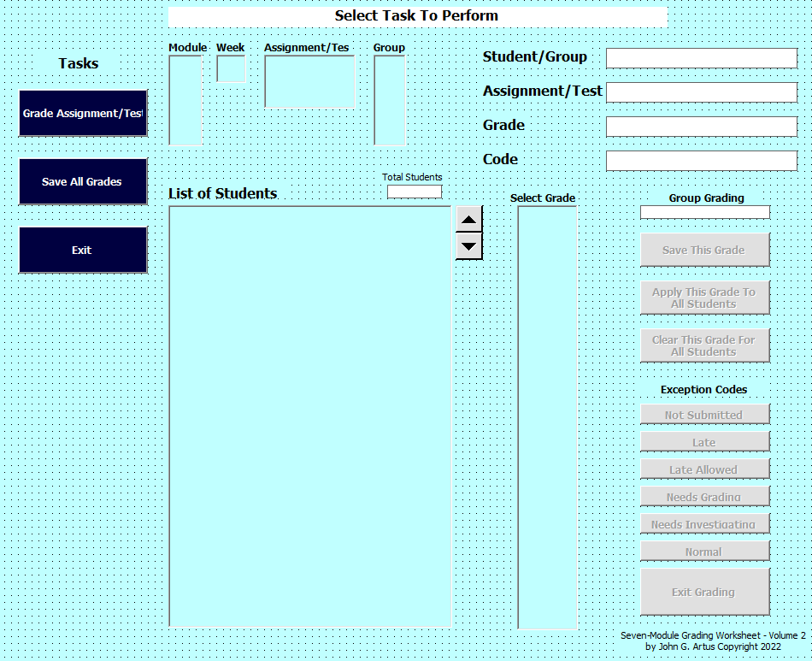
Task: Select the Module list box
Action: click(185, 100)
